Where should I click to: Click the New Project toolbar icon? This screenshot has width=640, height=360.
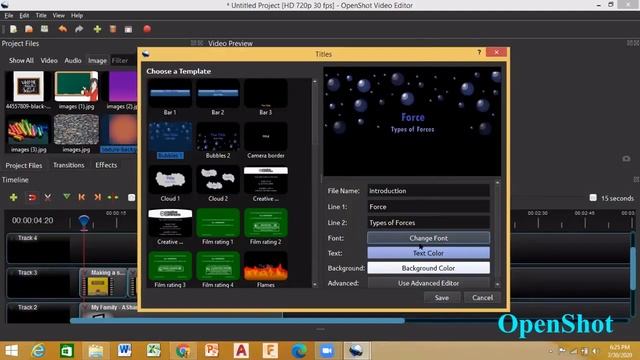click(13, 29)
